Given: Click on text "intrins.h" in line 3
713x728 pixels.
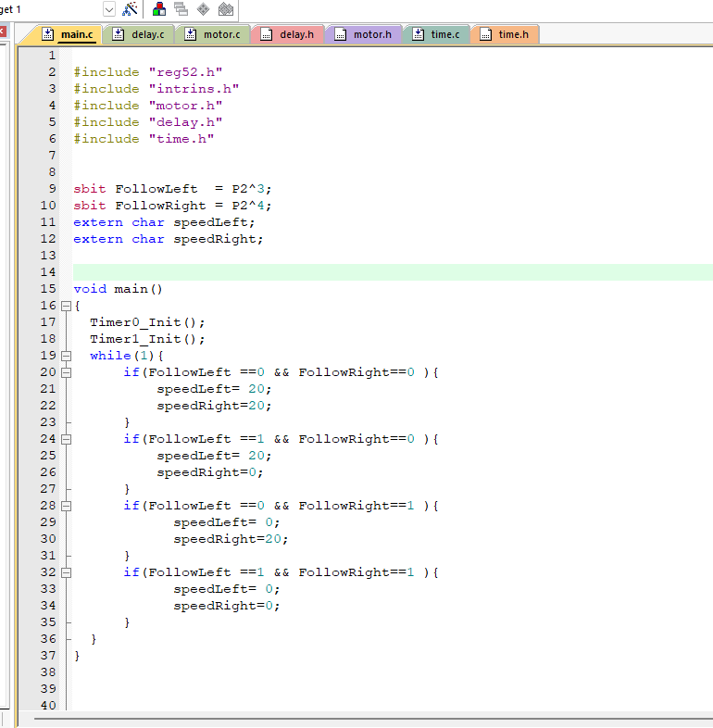Looking at the screenshot, I should point(194,89).
